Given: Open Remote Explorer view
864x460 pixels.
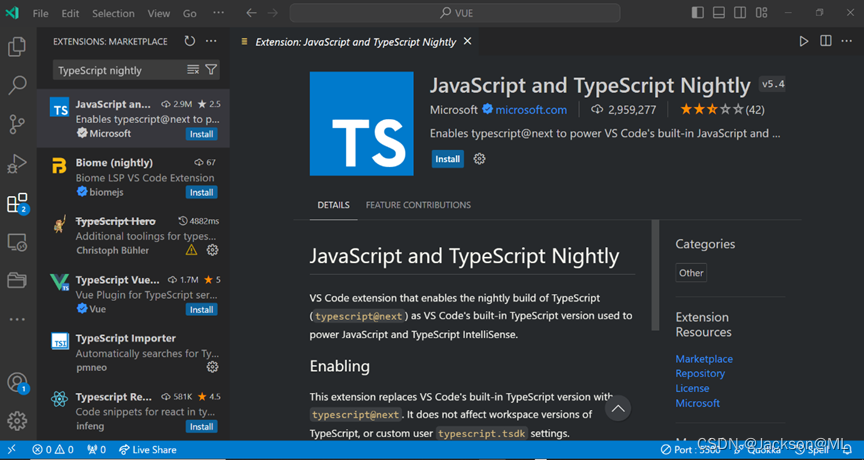Looking at the screenshot, I should pyautogui.click(x=17, y=242).
